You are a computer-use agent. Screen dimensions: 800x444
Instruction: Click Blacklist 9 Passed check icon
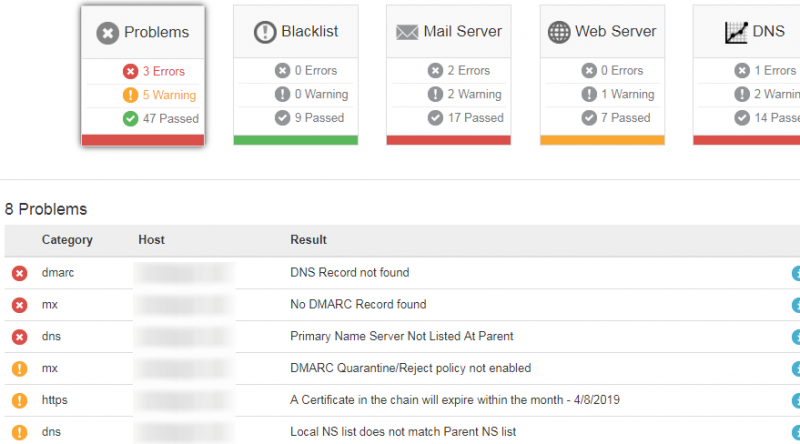283,118
